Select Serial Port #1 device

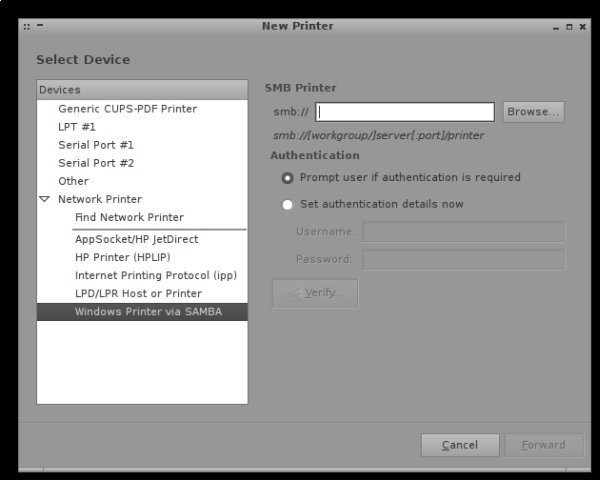click(x=96, y=145)
